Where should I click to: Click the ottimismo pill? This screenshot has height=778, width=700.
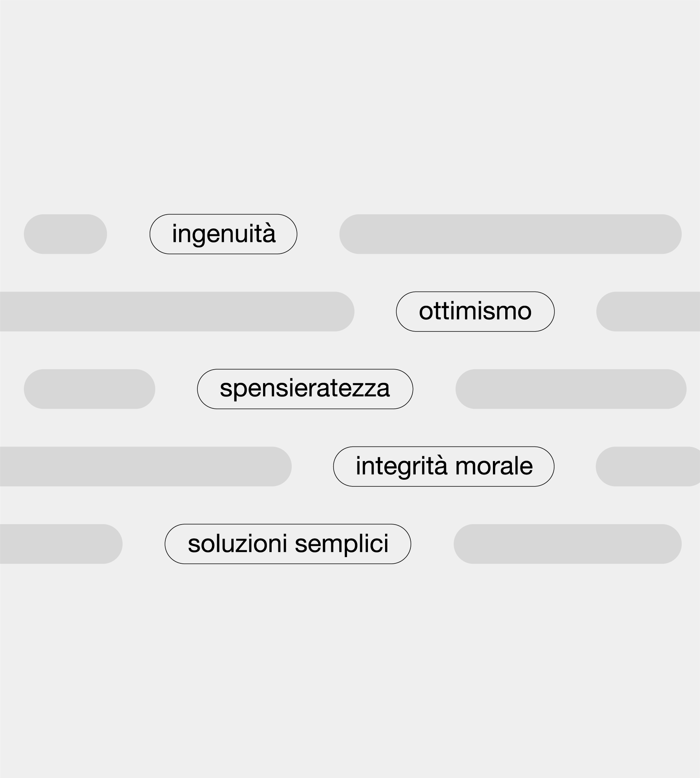475,311
